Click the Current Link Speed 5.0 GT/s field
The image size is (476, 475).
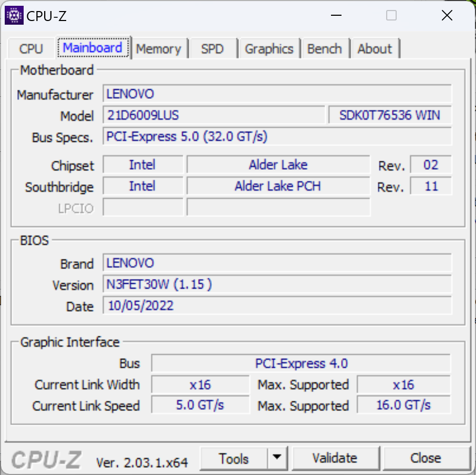click(200, 405)
